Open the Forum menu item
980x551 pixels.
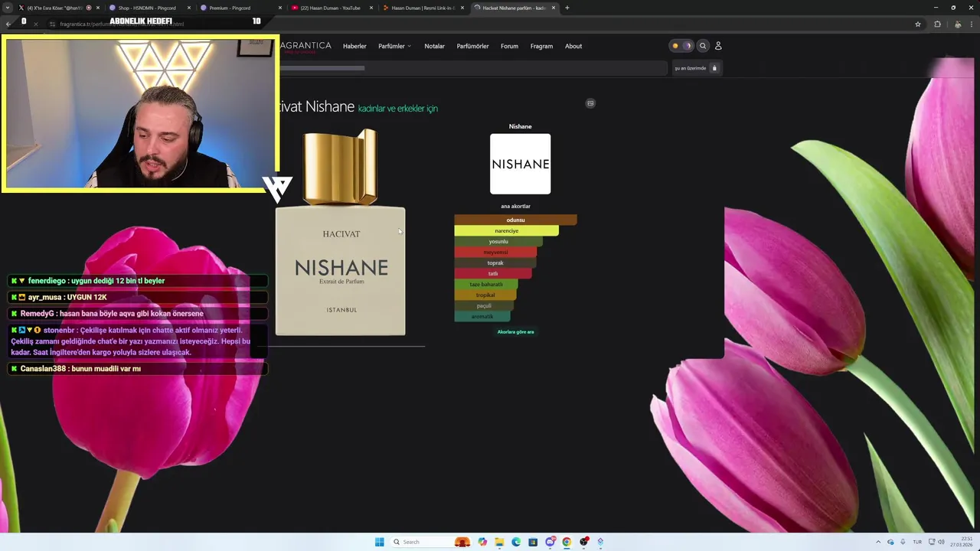tap(509, 46)
